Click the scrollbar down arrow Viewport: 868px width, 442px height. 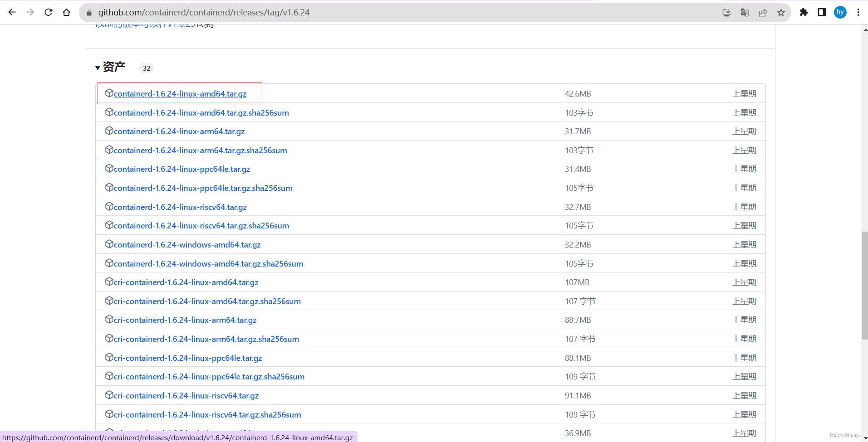[865, 438]
